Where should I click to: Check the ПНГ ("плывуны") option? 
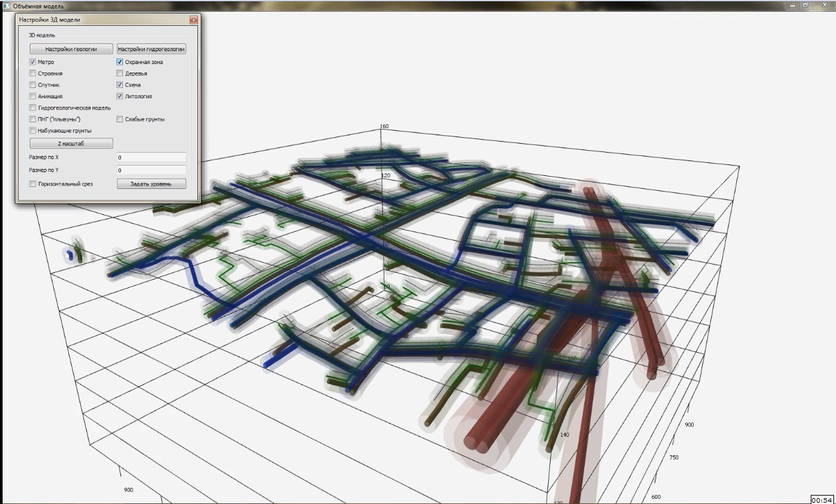[33, 119]
